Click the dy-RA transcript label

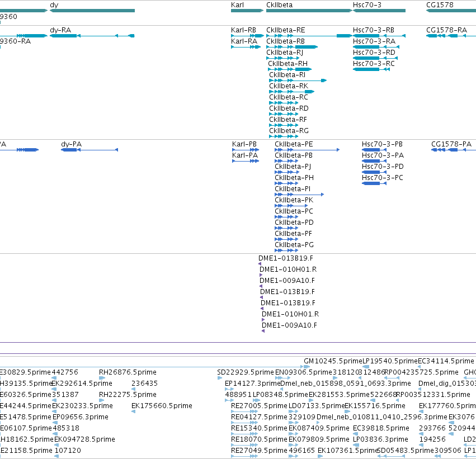tap(60, 30)
